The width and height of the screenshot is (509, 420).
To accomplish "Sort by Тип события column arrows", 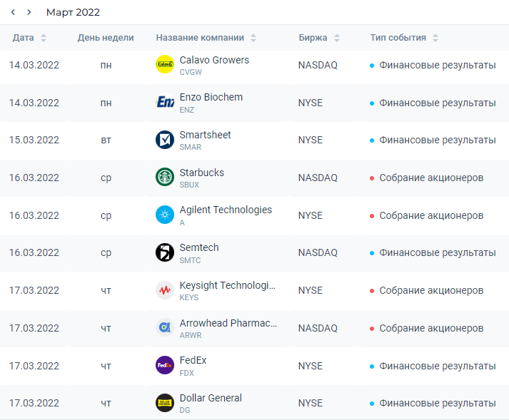I will [x=435, y=38].
